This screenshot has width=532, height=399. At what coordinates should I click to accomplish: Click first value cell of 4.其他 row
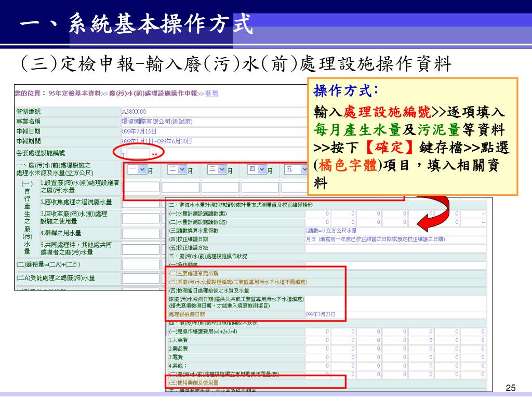click(317, 366)
